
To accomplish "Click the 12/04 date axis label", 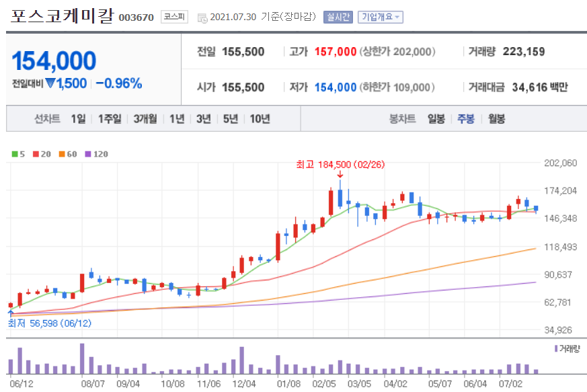I will [244, 384].
